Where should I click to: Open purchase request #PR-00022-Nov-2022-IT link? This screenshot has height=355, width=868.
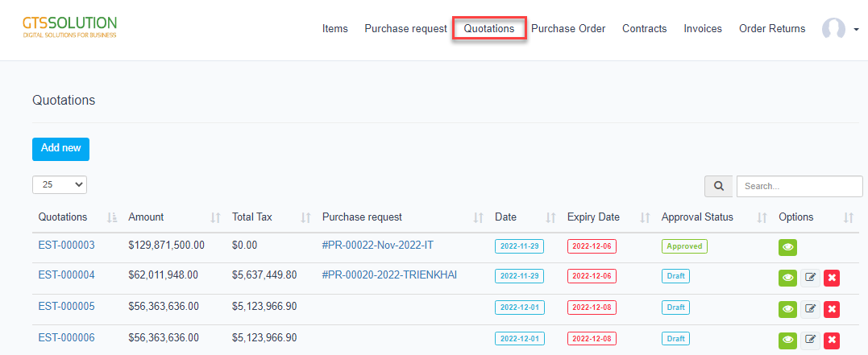point(377,245)
